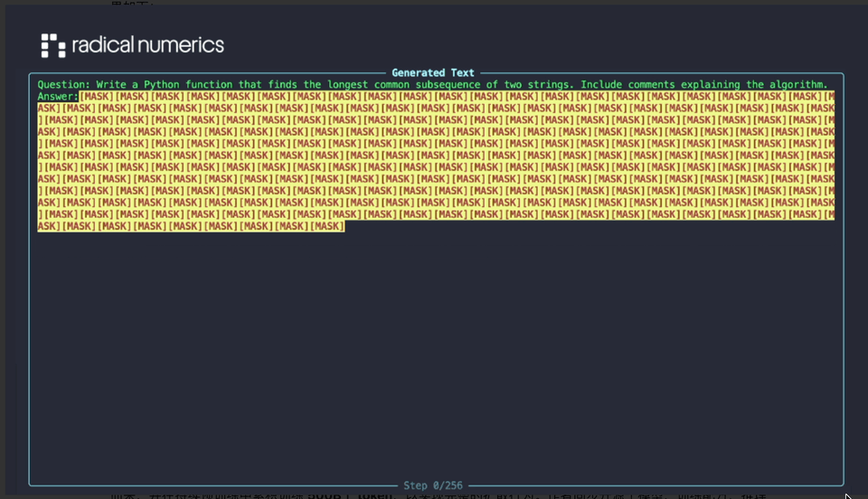Select the Generated Text panel title
Screen dimensions: 868x499
(432, 72)
